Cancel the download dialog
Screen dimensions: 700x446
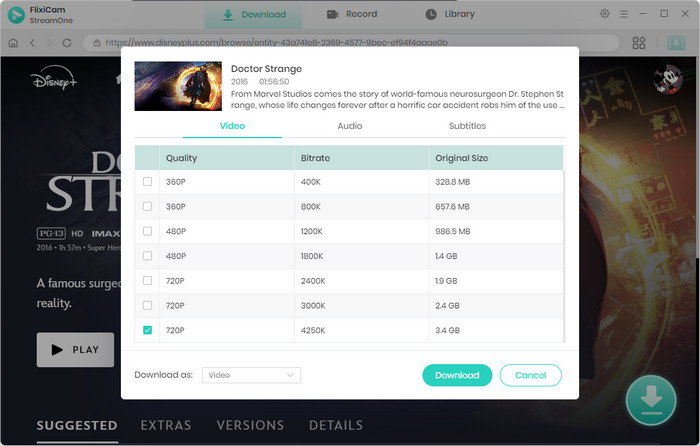click(530, 375)
